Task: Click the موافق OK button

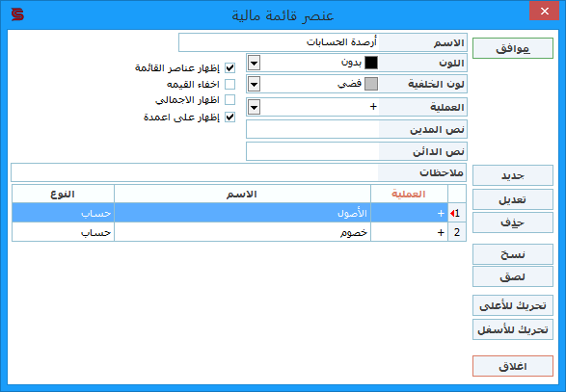Action: pyautogui.click(x=513, y=48)
